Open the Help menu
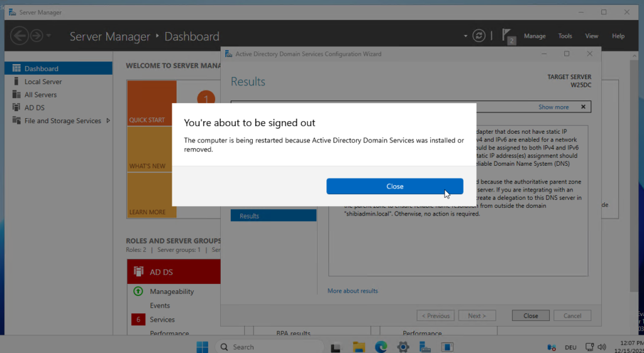 coord(618,36)
